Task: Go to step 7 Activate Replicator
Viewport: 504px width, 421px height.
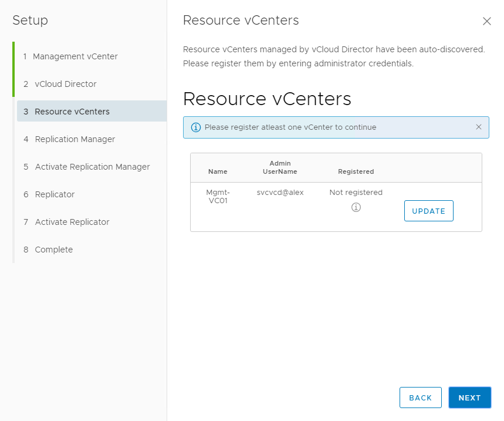Action: 72,222
